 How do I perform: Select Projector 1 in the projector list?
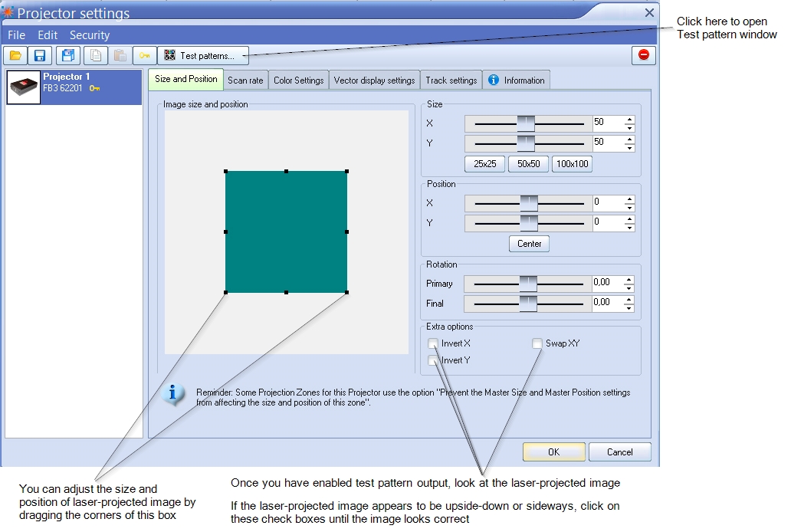[74, 87]
